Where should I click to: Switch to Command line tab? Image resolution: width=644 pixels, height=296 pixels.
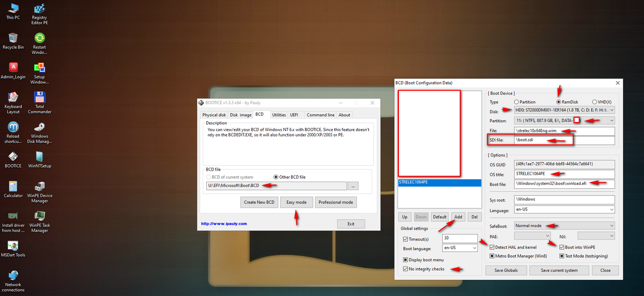point(320,115)
